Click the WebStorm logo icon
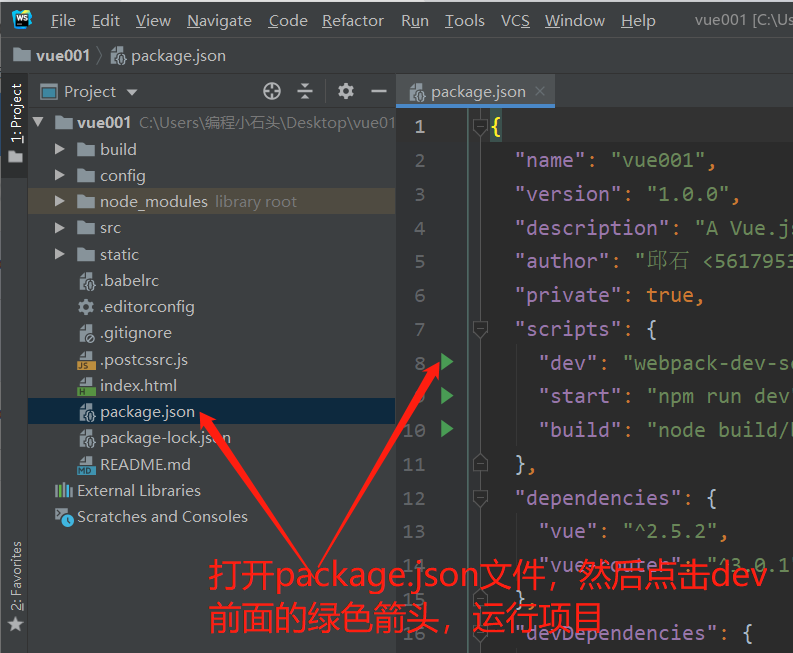The width and height of the screenshot is (793, 653). (x=22, y=19)
